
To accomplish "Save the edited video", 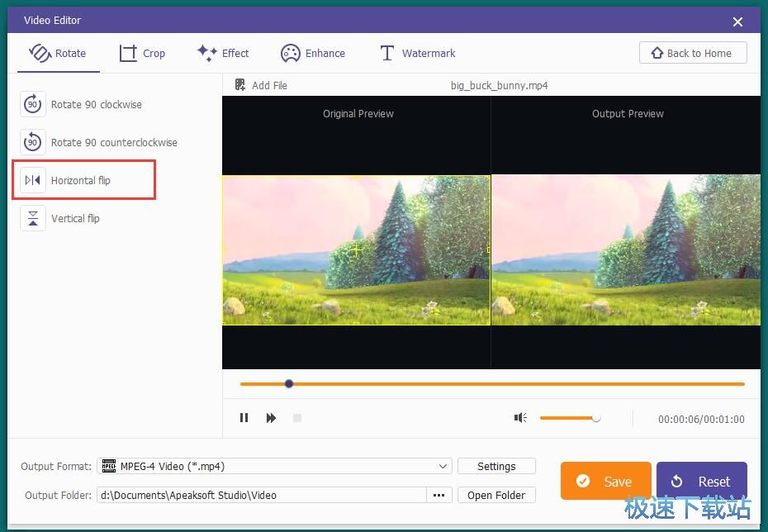I will (x=606, y=481).
